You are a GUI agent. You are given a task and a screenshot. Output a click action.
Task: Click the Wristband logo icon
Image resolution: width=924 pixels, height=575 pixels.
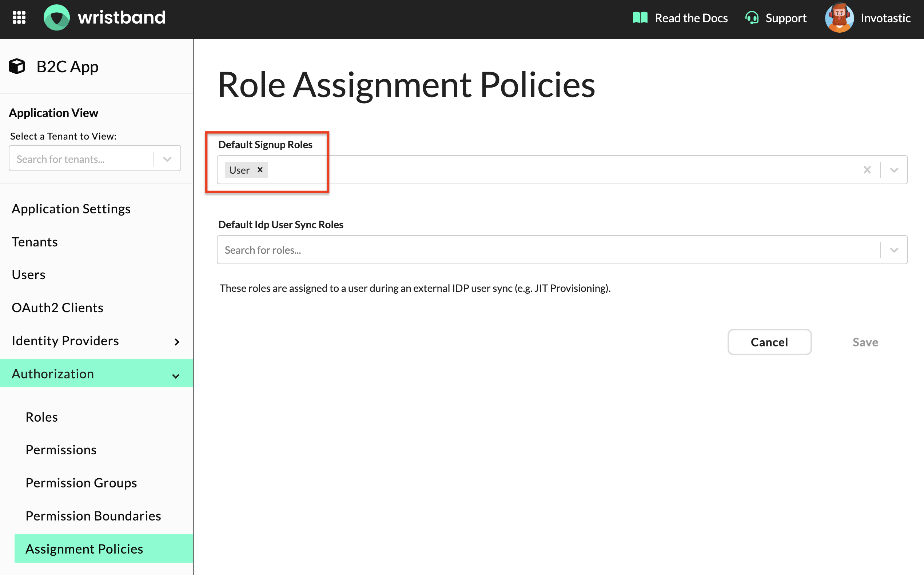pos(57,17)
